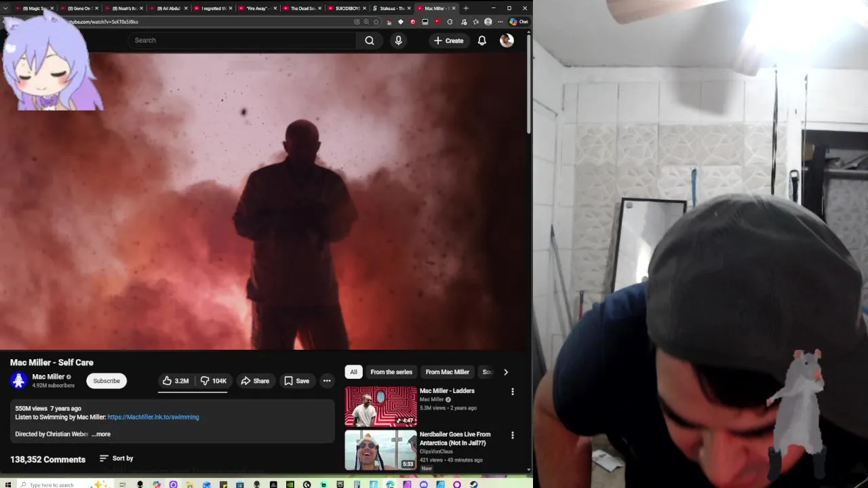
Task: Open Mac Miller - Ladders thumbnail
Action: 381,406
